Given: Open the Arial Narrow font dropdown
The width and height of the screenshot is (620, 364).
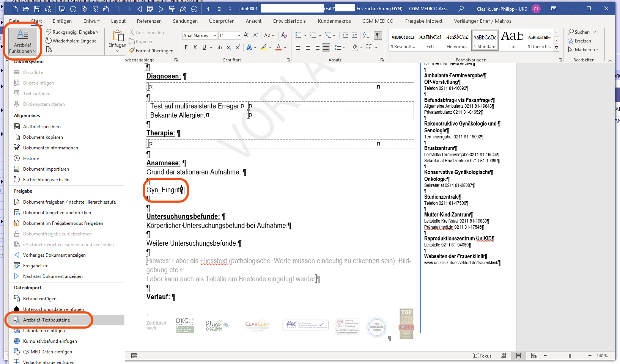Looking at the screenshot, I should coord(215,36).
